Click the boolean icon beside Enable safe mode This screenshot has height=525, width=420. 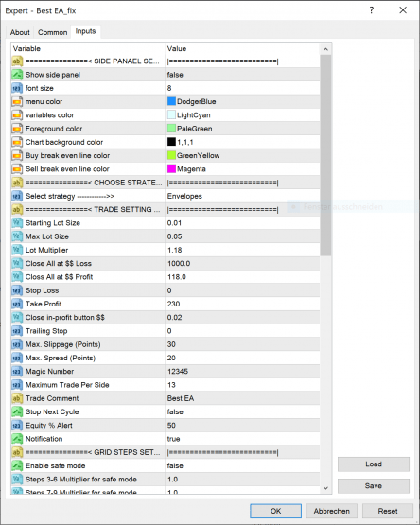coord(17,465)
